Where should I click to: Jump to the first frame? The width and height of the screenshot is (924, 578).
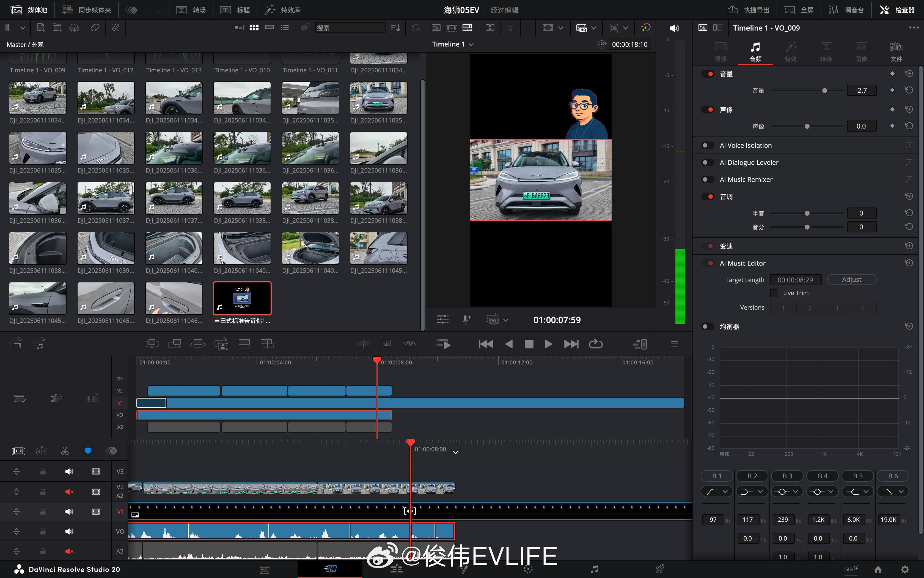click(486, 344)
